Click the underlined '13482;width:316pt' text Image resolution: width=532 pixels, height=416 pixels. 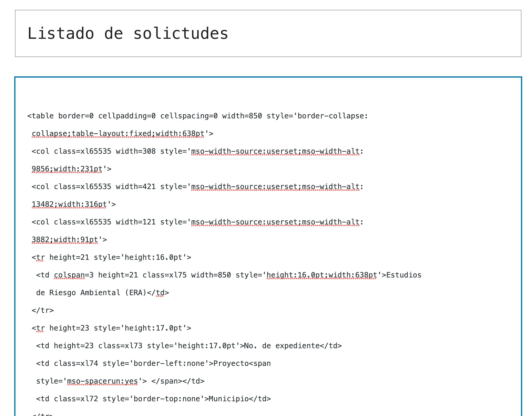(x=69, y=204)
